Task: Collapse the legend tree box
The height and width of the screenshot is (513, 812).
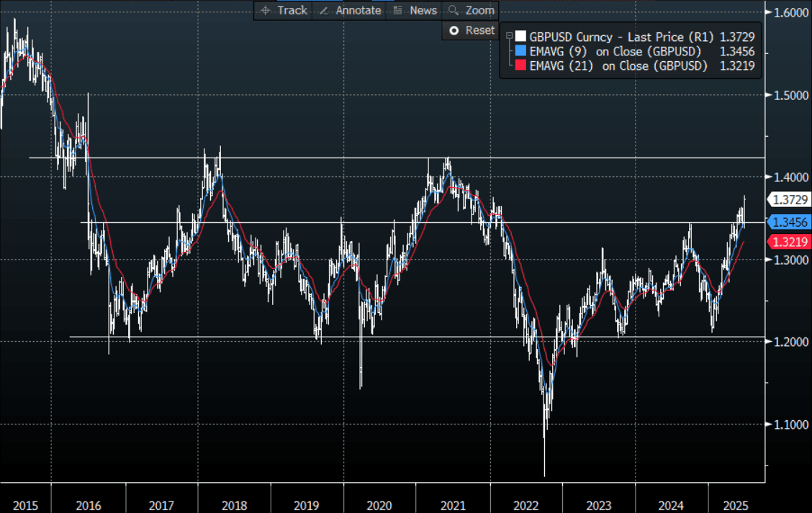Action: (509, 35)
